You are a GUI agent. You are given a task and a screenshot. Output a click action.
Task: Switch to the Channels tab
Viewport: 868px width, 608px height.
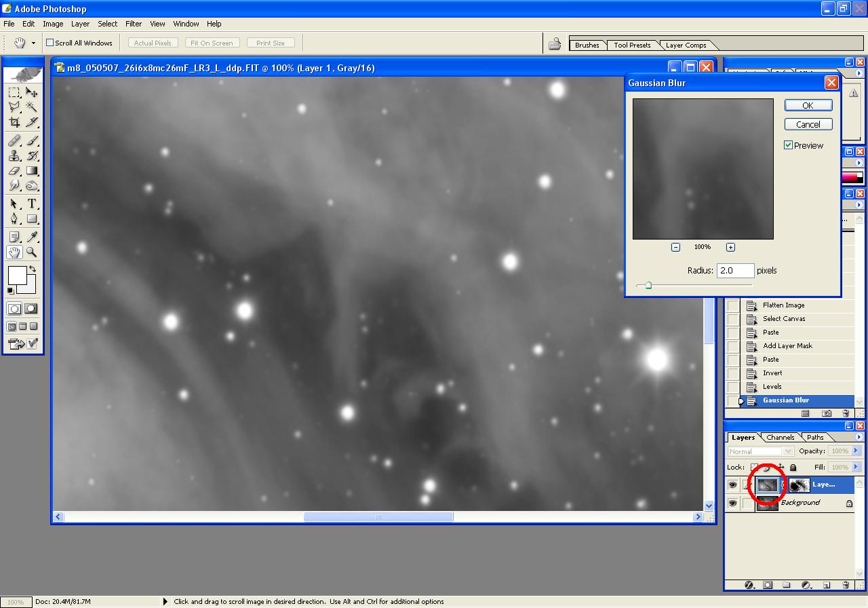(x=781, y=438)
